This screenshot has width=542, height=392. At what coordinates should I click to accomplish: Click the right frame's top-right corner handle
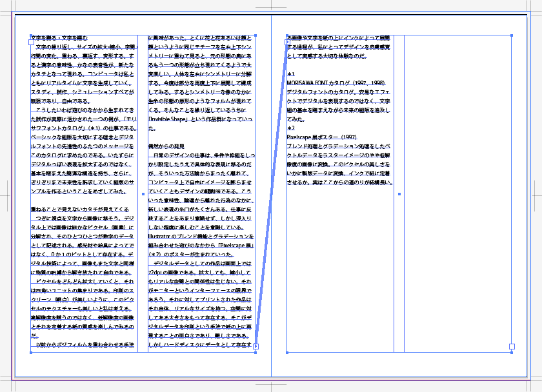(512, 35)
